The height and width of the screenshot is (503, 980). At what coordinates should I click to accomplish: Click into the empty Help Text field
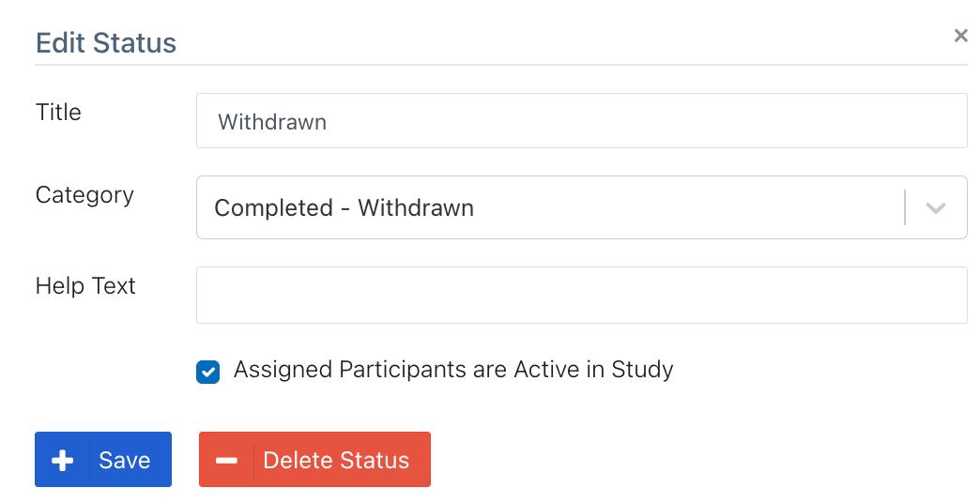[581, 296]
